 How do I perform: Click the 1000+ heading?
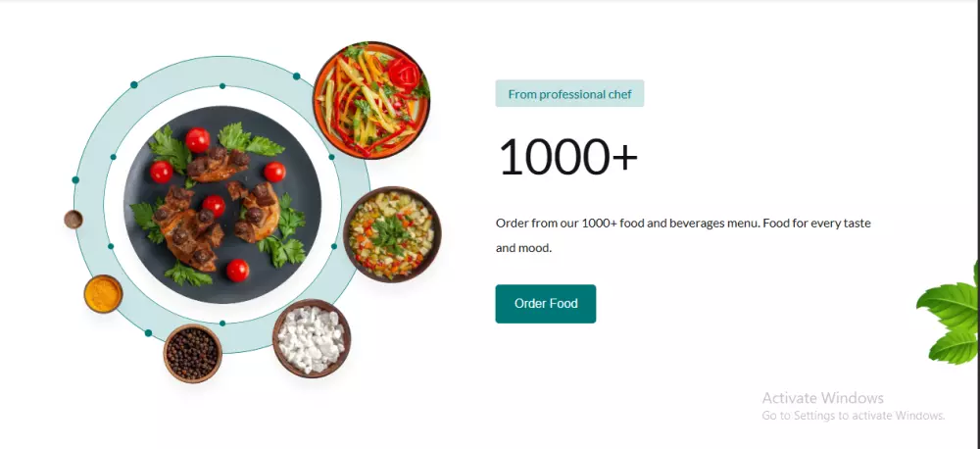point(567,157)
